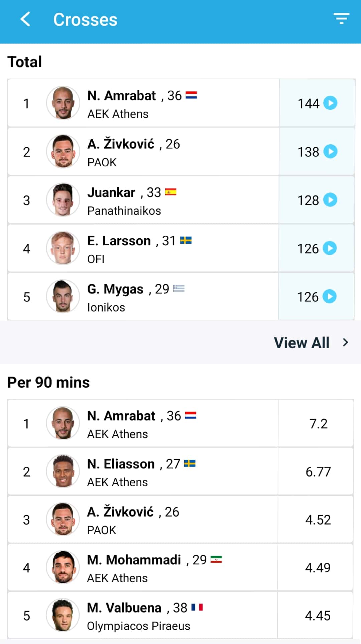Screen dimensions: 361x644
Task: Tap M. Valbuena's player photo
Action: coord(63,615)
